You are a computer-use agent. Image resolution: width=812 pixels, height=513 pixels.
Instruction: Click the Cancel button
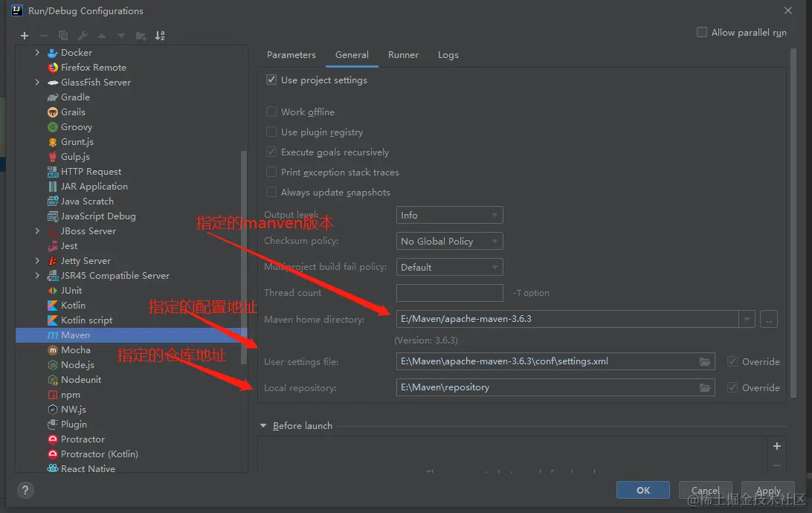point(706,490)
